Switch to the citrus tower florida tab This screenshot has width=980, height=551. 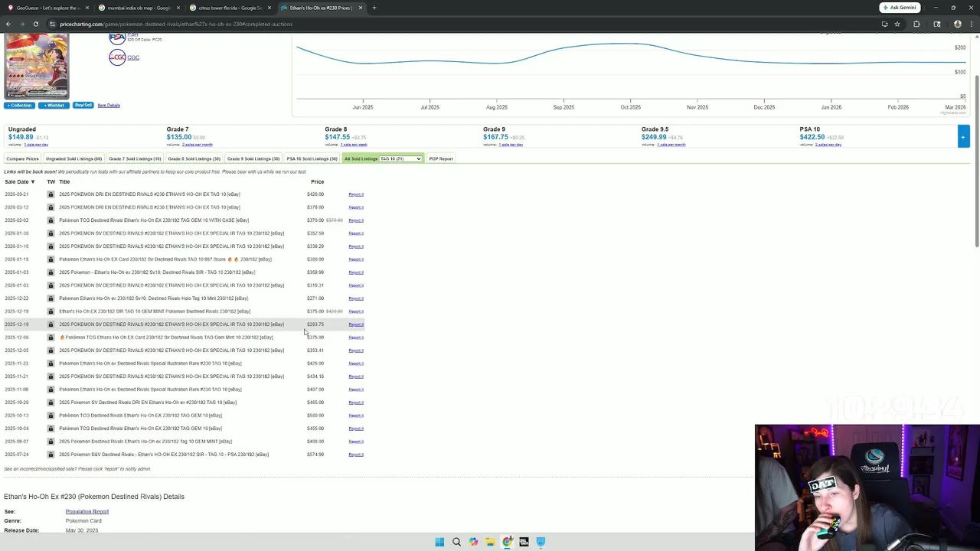pyautogui.click(x=230, y=8)
